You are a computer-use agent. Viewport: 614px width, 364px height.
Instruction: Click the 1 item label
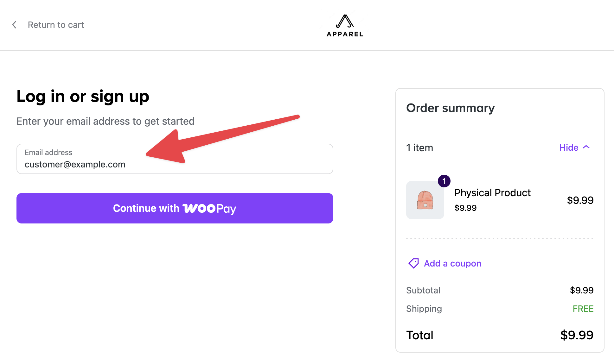[419, 148]
